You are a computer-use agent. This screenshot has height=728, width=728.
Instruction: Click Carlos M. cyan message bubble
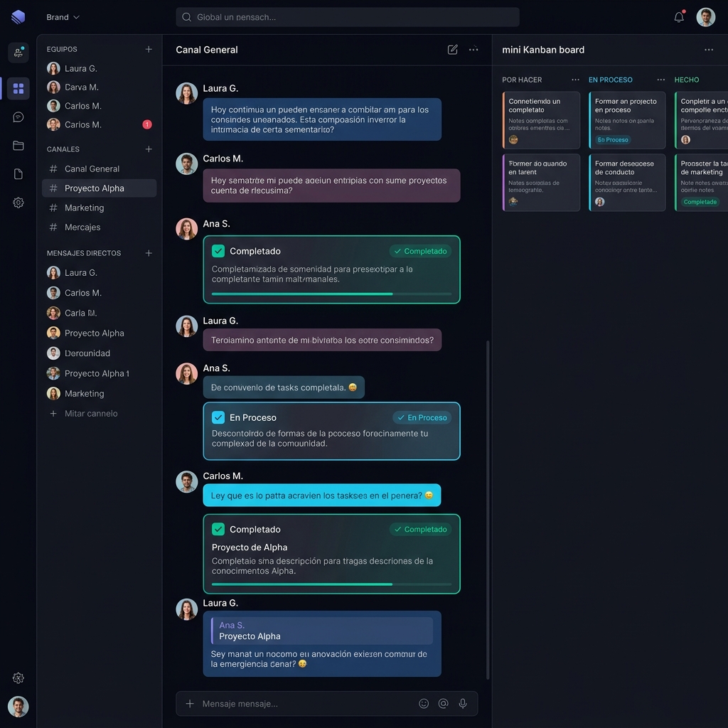pyautogui.click(x=322, y=496)
